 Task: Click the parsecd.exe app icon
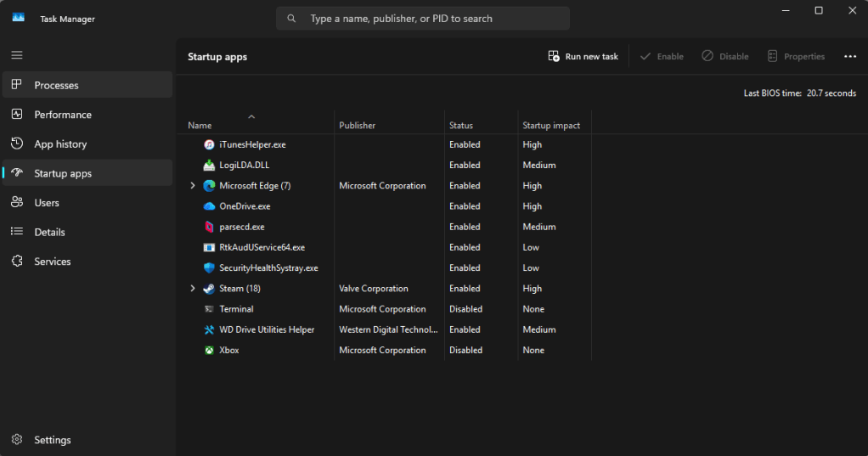[209, 227]
